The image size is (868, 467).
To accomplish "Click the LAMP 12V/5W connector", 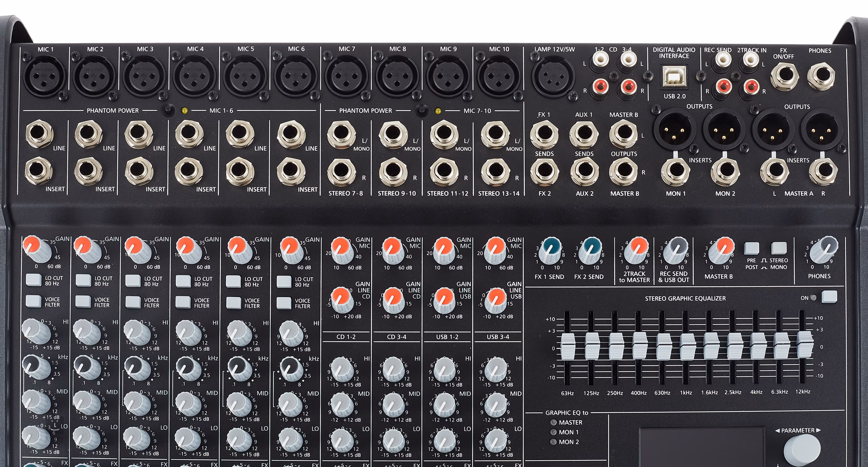I will click(553, 76).
